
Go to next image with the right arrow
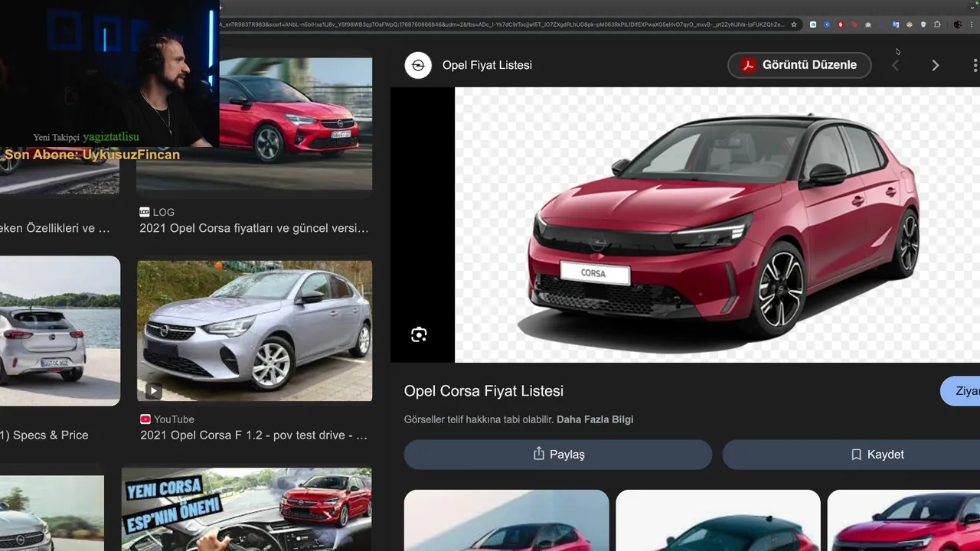pyautogui.click(x=935, y=66)
